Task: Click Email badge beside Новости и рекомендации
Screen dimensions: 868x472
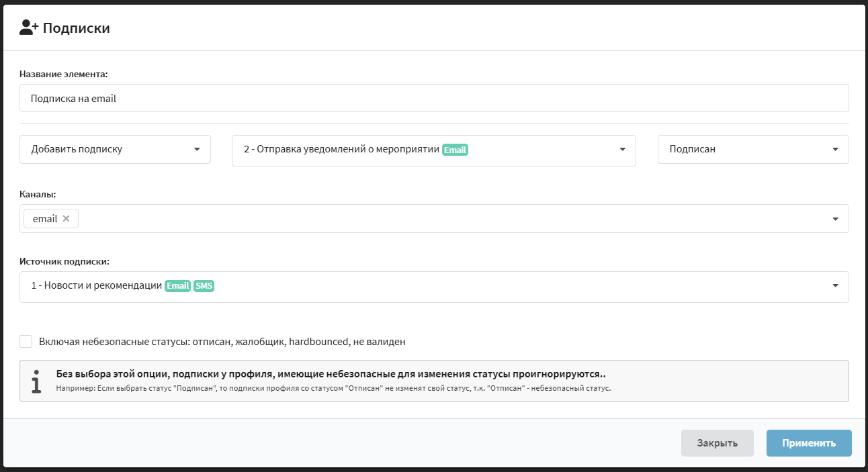Action: pos(178,286)
